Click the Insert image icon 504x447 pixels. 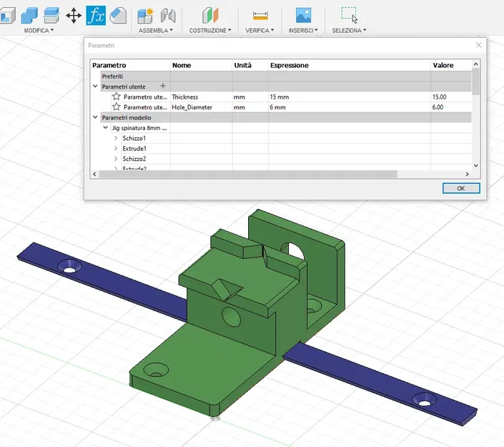[304, 15]
